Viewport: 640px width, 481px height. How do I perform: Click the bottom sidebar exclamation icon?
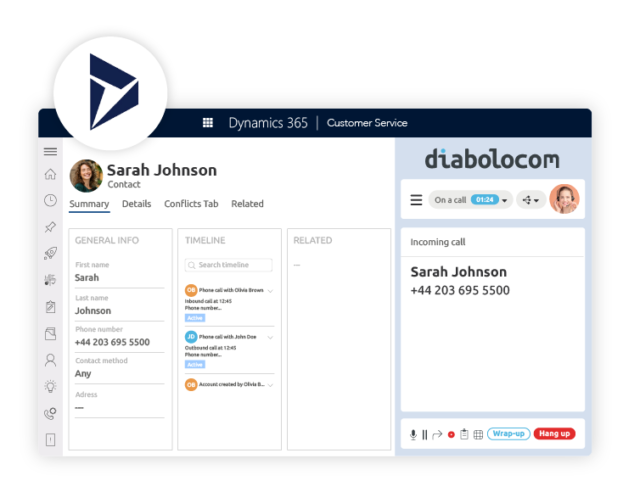pos(50,440)
